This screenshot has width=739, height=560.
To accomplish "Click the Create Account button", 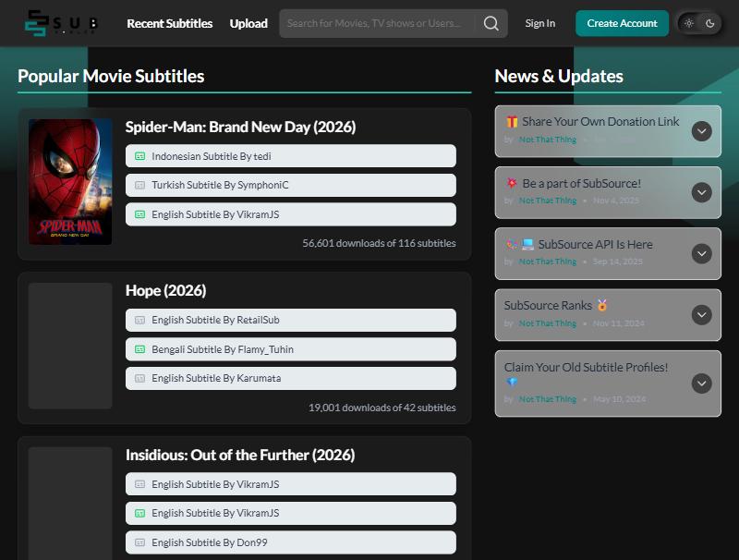I will click(x=622, y=23).
